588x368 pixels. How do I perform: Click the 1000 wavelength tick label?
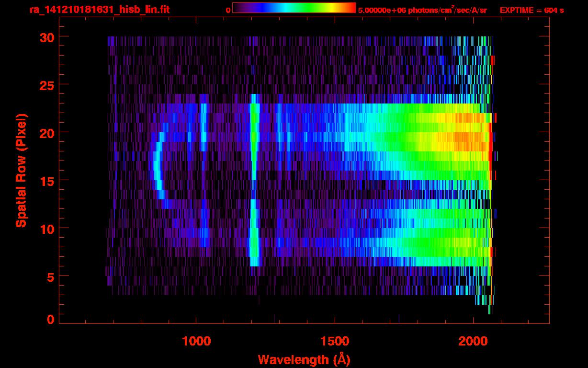coord(196,341)
